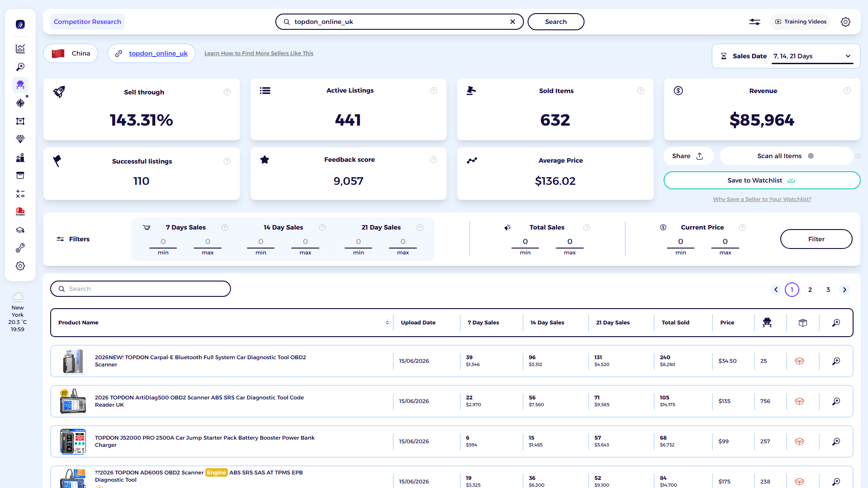Open the Carpal-E scanner product thumbnail
The height and width of the screenshot is (488, 868).
(73, 361)
